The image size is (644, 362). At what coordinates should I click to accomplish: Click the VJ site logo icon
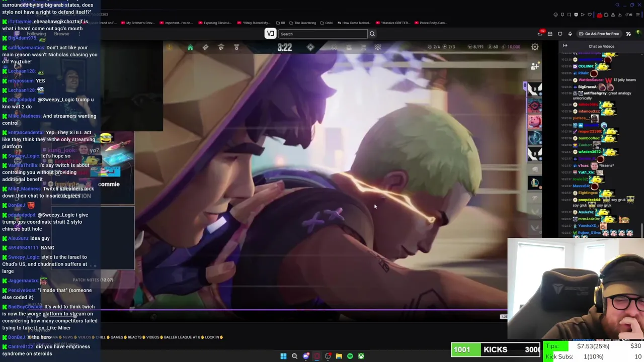click(270, 34)
